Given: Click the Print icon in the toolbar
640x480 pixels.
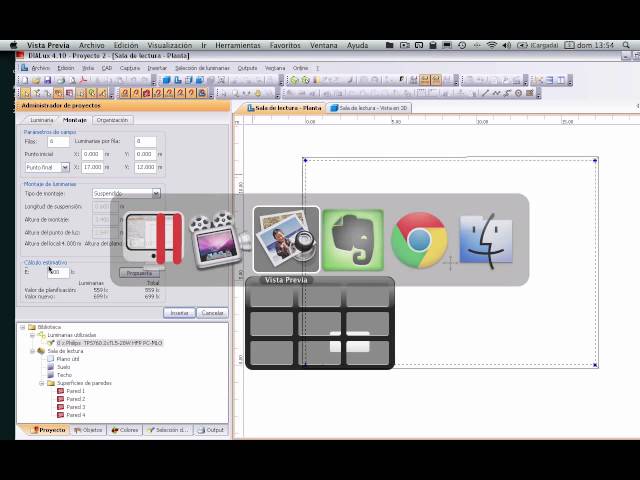Looking at the screenshot, I should pos(61,80).
